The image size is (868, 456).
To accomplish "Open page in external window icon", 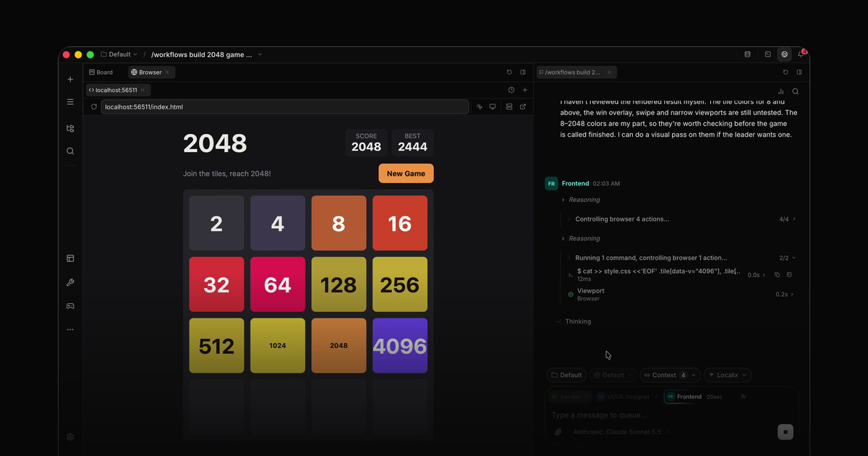I will coord(523,107).
